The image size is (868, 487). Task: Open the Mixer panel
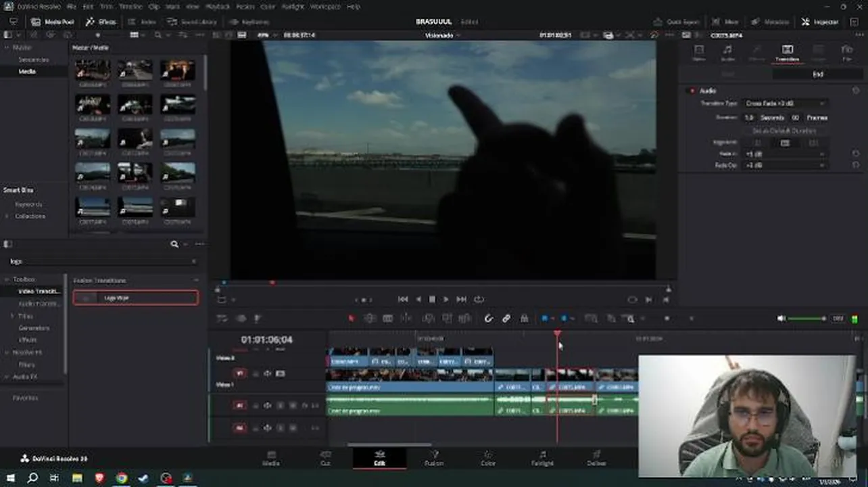[x=725, y=22]
